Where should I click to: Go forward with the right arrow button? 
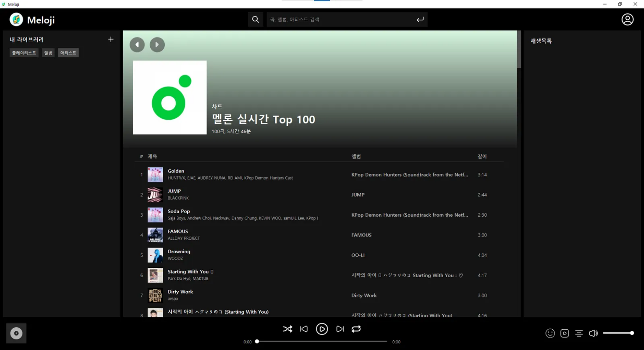coord(157,45)
